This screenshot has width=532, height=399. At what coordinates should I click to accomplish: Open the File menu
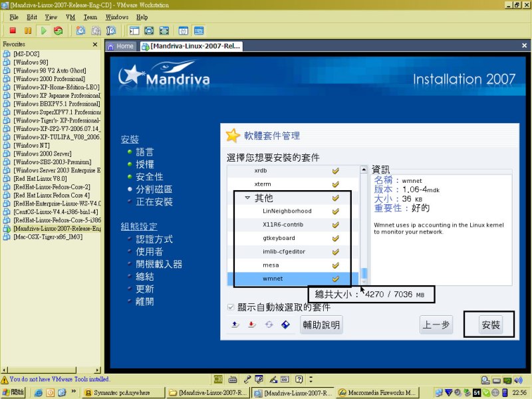[14, 17]
